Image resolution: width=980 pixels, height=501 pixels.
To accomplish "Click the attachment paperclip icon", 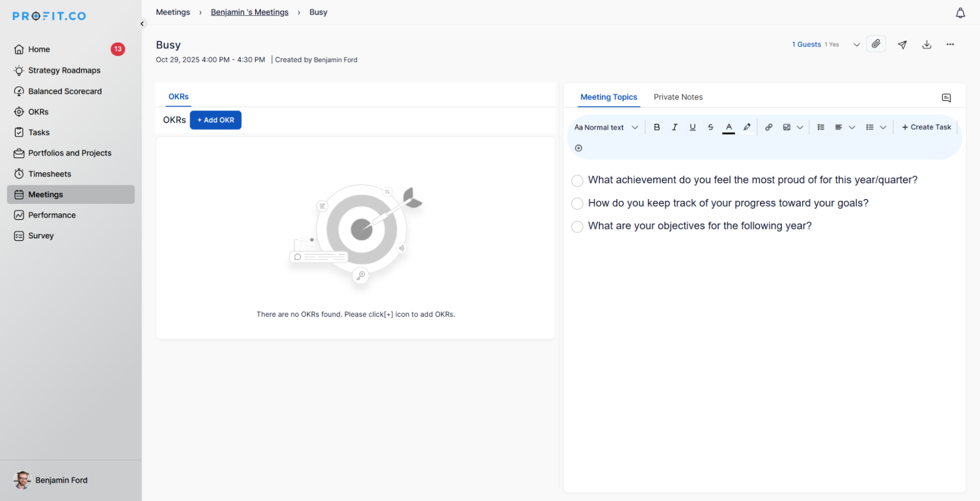I will [876, 44].
